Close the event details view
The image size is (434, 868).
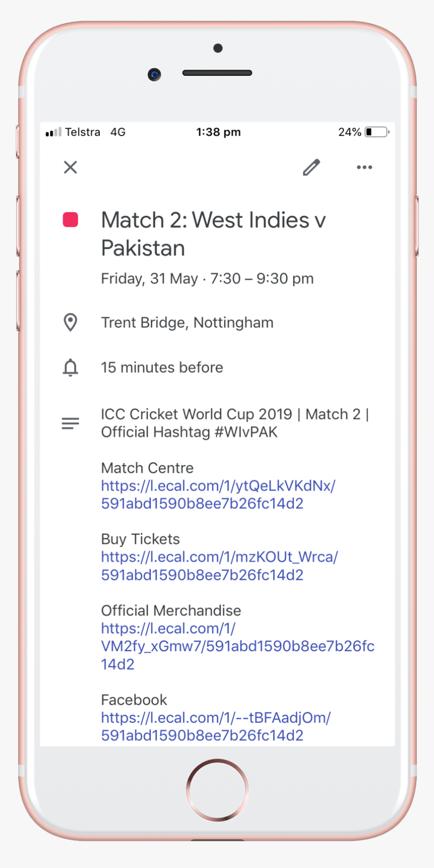point(71,167)
